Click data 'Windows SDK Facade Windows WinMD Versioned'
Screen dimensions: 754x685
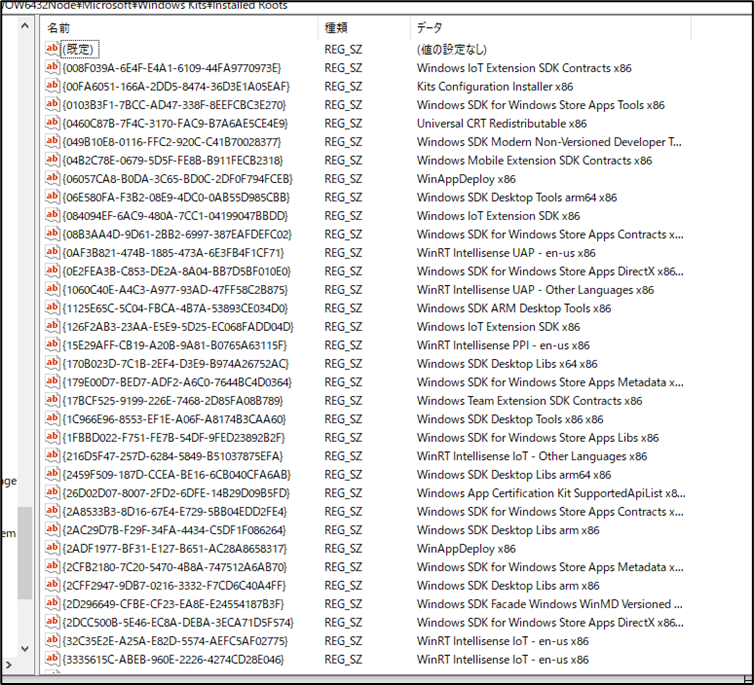(543, 604)
